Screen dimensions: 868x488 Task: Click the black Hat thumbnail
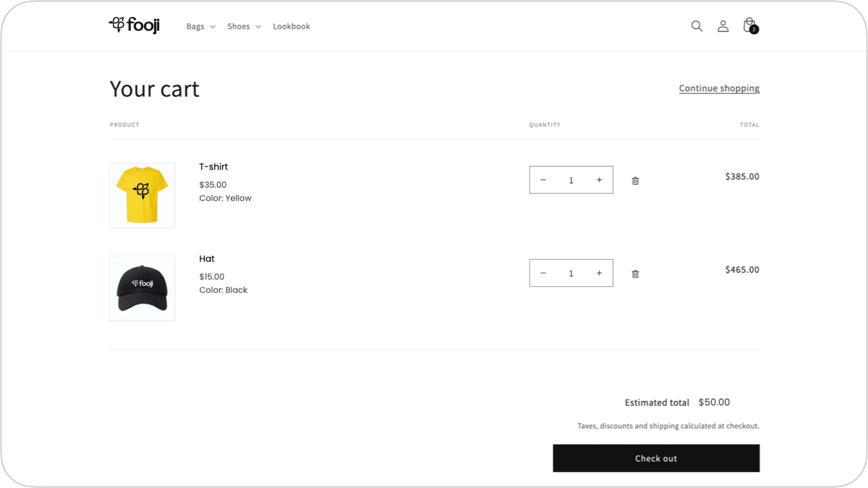[x=142, y=288]
